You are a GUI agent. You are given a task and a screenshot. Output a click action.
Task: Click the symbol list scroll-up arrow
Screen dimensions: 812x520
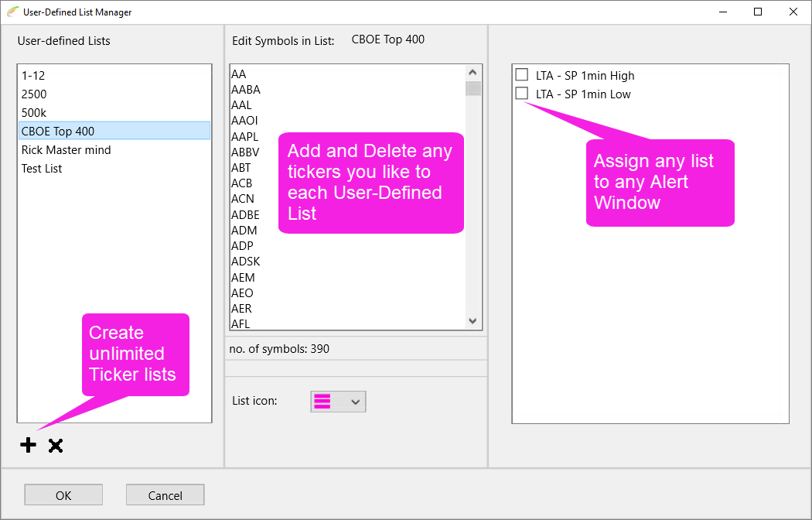(x=473, y=73)
